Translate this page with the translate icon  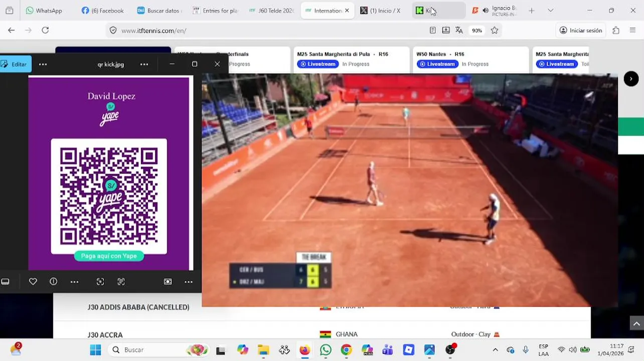click(459, 31)
